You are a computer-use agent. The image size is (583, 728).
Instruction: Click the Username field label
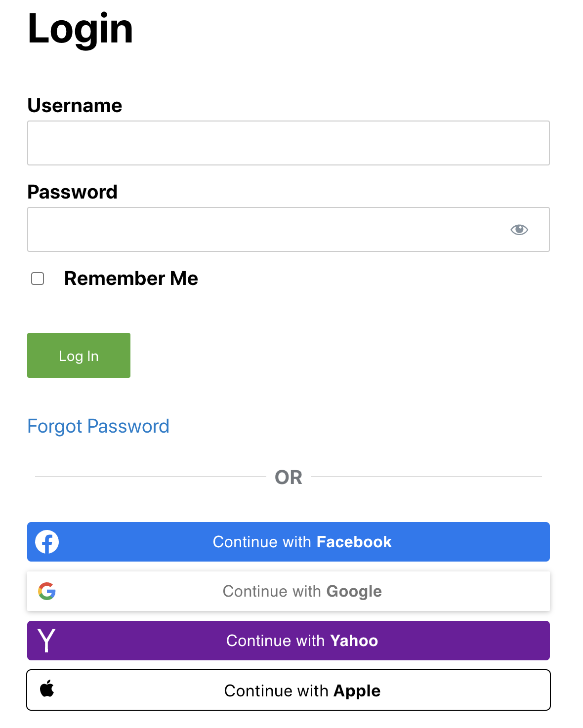click(75, 106)
